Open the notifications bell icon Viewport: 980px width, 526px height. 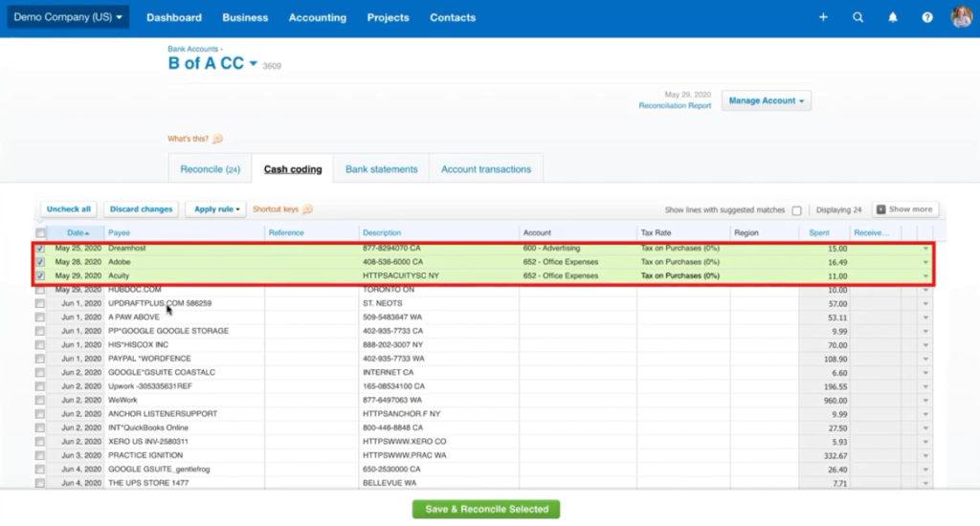coord(893,17)
